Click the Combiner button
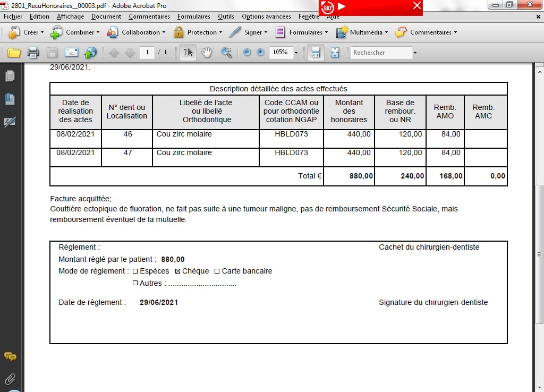Image resolution: width=544 pixels, height=392 pixels. (75, 32)
